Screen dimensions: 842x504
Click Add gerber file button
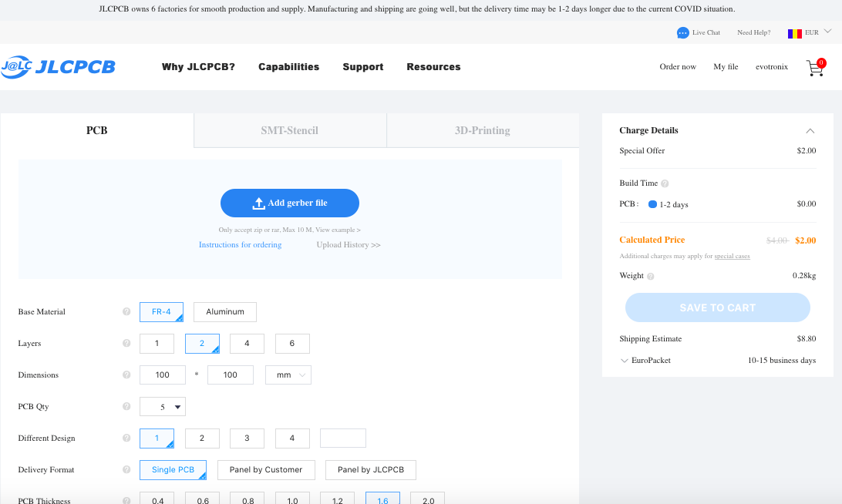[x=289, y=203]
